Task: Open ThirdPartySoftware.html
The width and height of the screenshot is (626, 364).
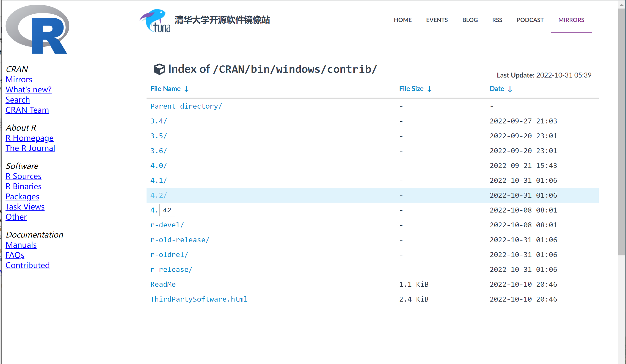Action: (198, 299)
